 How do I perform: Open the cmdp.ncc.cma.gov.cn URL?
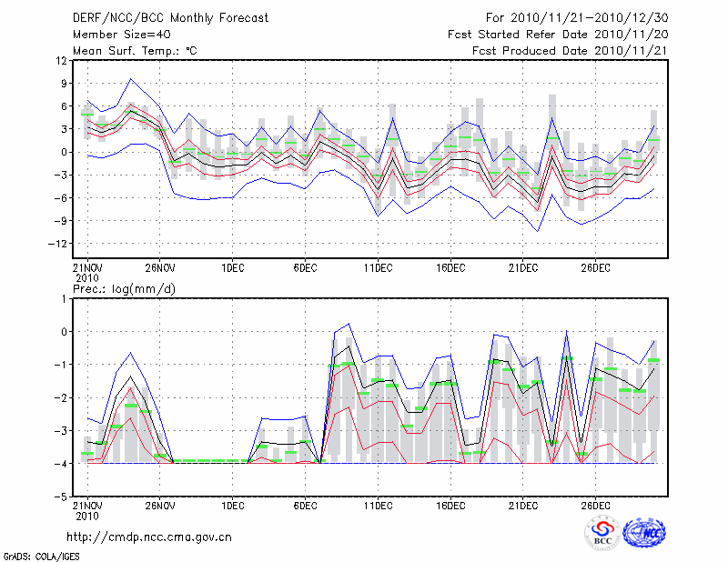pyautogui.click(x=149, y=537)
